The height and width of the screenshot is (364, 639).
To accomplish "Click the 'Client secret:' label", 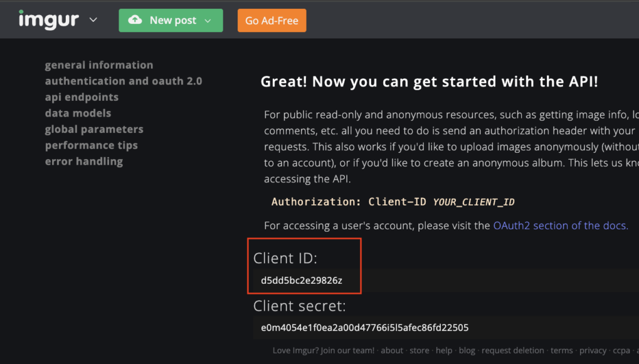I will pos(300,306).
